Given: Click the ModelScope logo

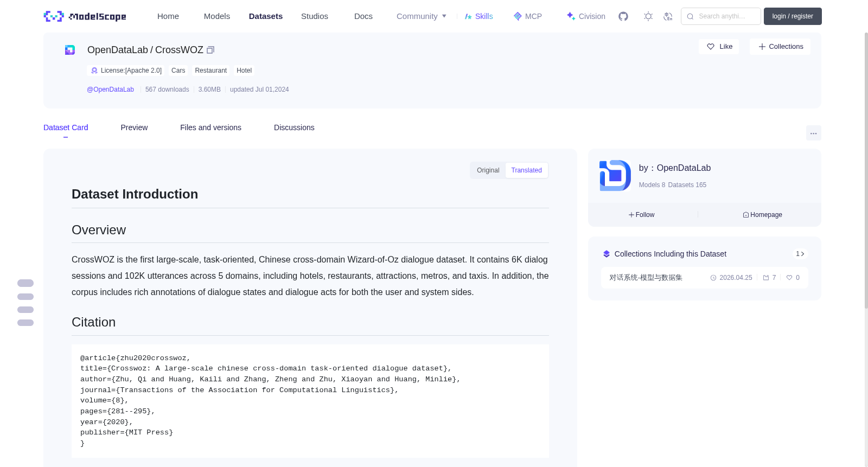Looking at the screenshot, I should pos(85,16).
